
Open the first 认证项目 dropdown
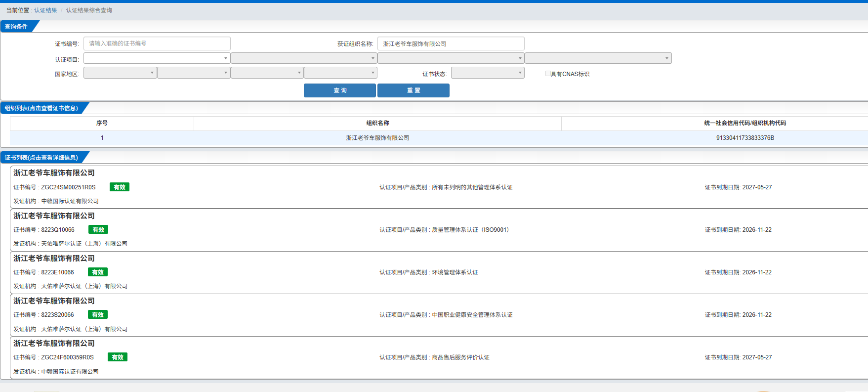click(x=157, y=58)
